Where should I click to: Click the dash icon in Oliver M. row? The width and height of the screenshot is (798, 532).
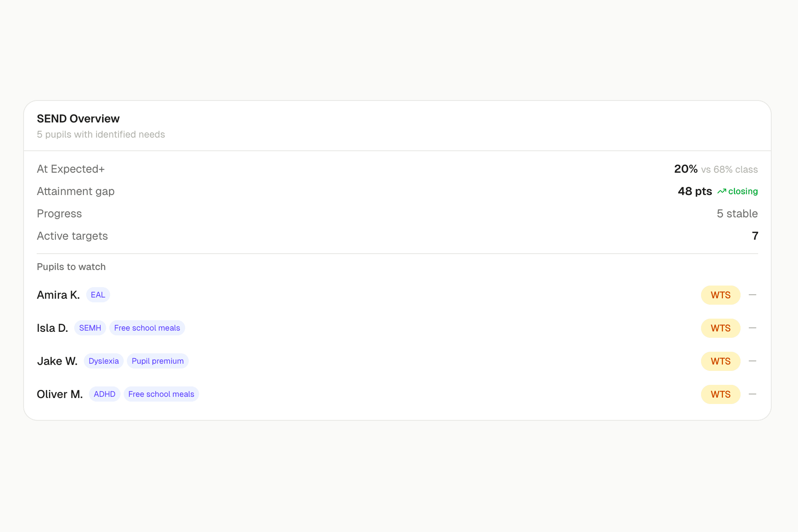(x=753, y=394)
